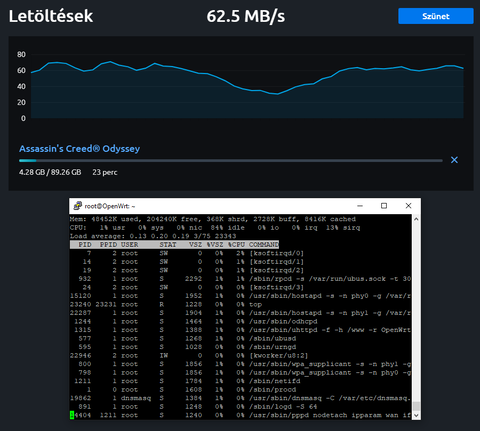The height and width of the screenshot is (431, 480).
Task: Click the hostapd phy0 process line
Action: tap(240, 296)
